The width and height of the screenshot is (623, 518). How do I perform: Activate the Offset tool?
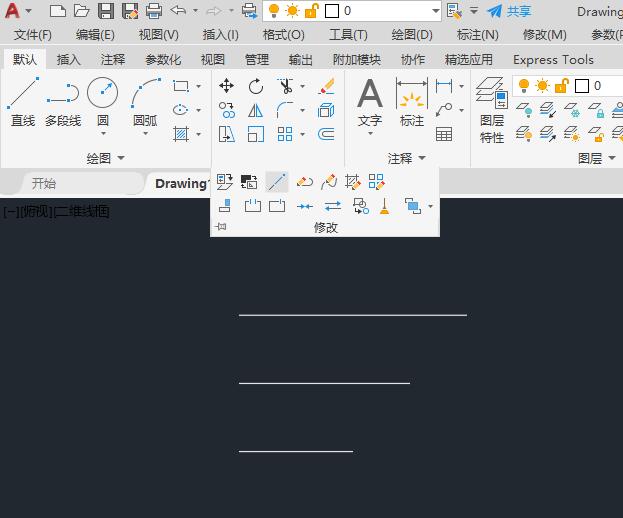[x=326, y=134]
